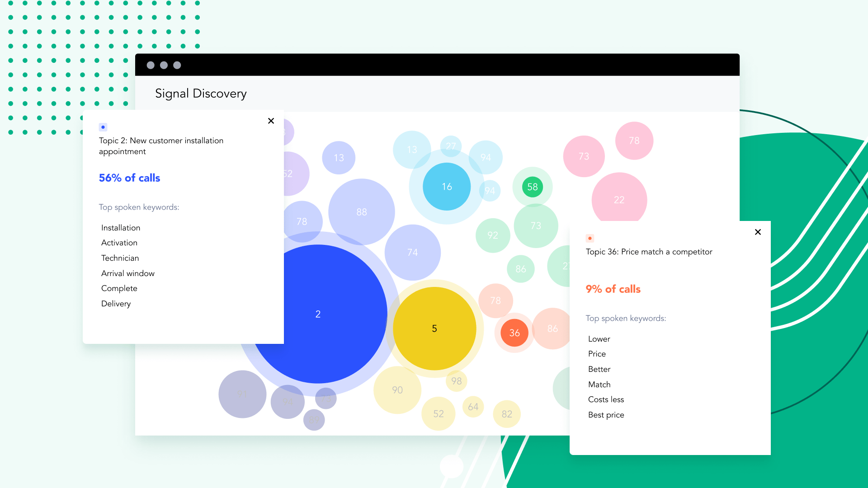This screenshot has height=488, width=868.
Task: Select the Technician keyword entry
Action: pyautogui.click(x=120, y=258)
